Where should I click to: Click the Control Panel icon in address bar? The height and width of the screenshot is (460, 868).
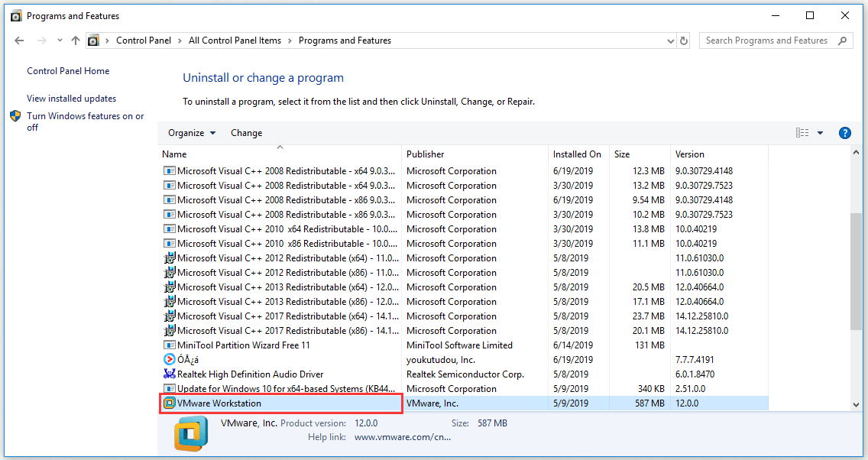coord(93,40)
